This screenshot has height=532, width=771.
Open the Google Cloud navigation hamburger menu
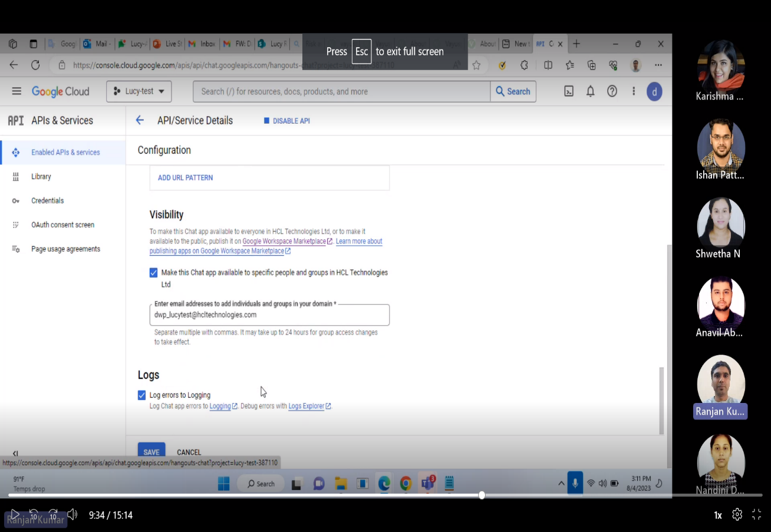[17, 91]
